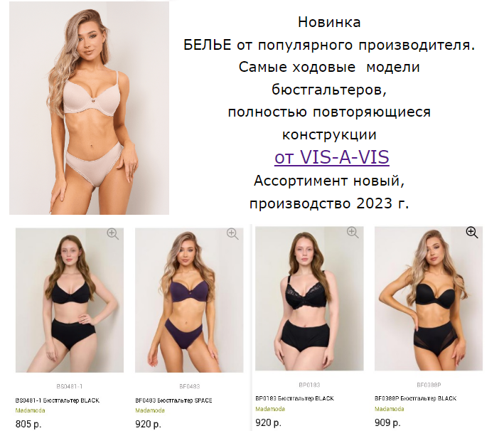Open BF0483 Бюстгальтер SPACE product title
Image resolution: width=504 pixels, height=431 pixels.
coord(173,400)
